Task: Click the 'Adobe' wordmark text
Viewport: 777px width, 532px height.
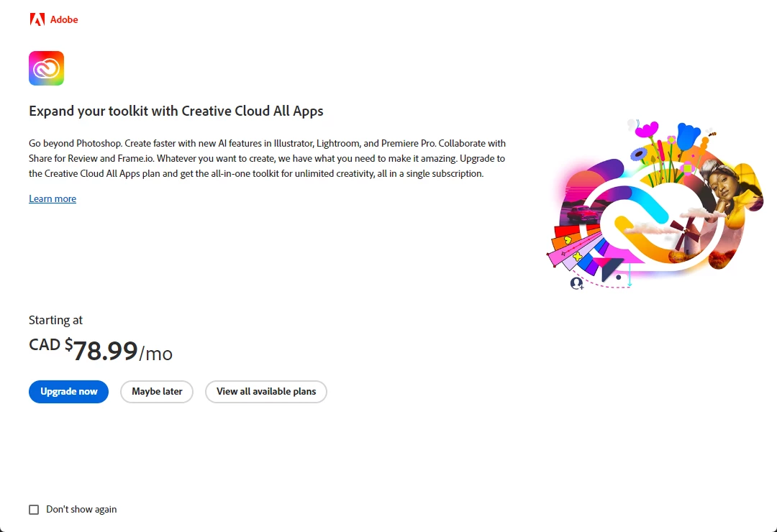Action: [64, 20]
